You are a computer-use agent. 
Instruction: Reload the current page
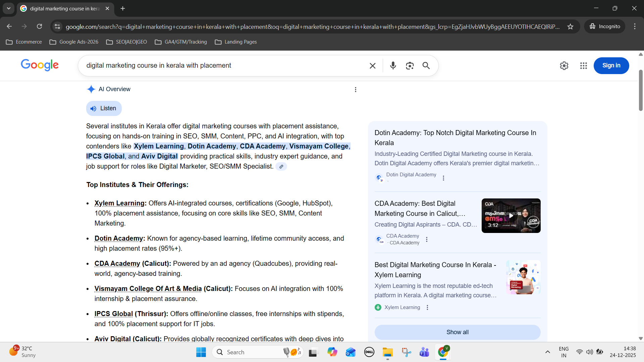point(40,26)
